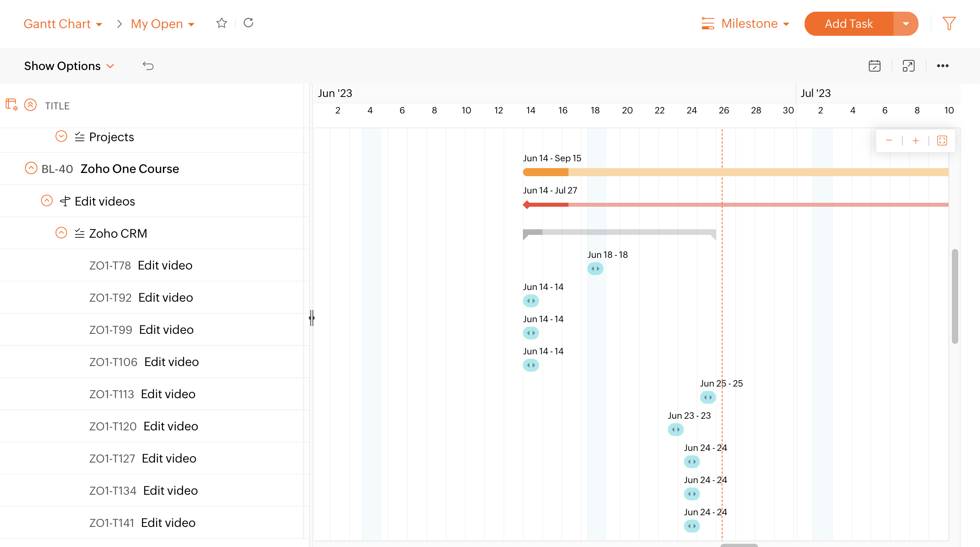Zoom in the timeline with plus button
980x547 pixels.
[x=916, y=140]
